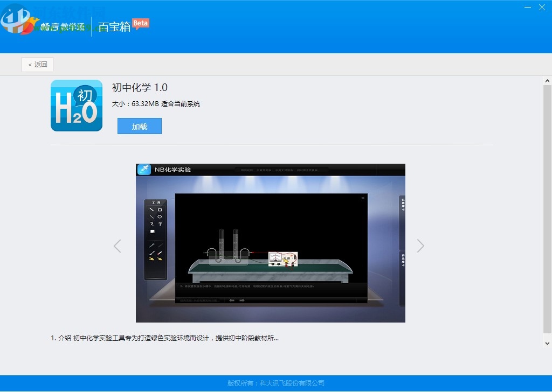The height and width of the screenshot is (392, 552).
Task: Click the NB化学实验 preview screenshot
Action: pos(271,243)
